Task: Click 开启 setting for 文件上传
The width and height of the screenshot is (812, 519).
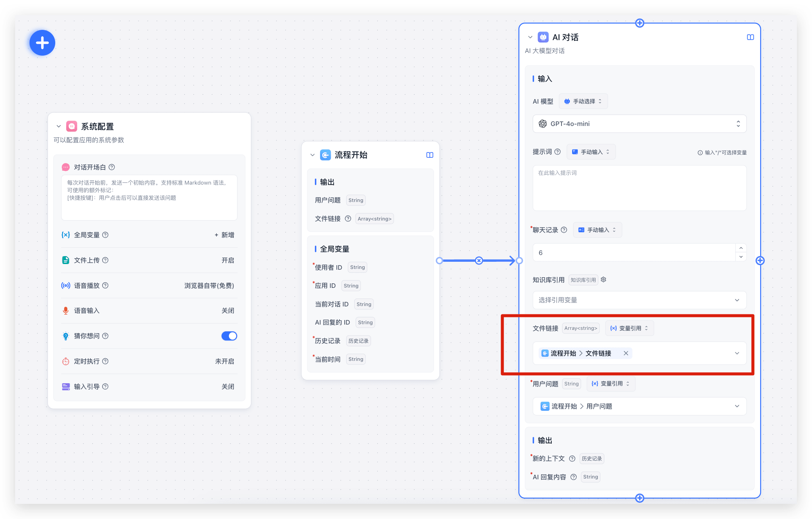Action: [227, 260]
